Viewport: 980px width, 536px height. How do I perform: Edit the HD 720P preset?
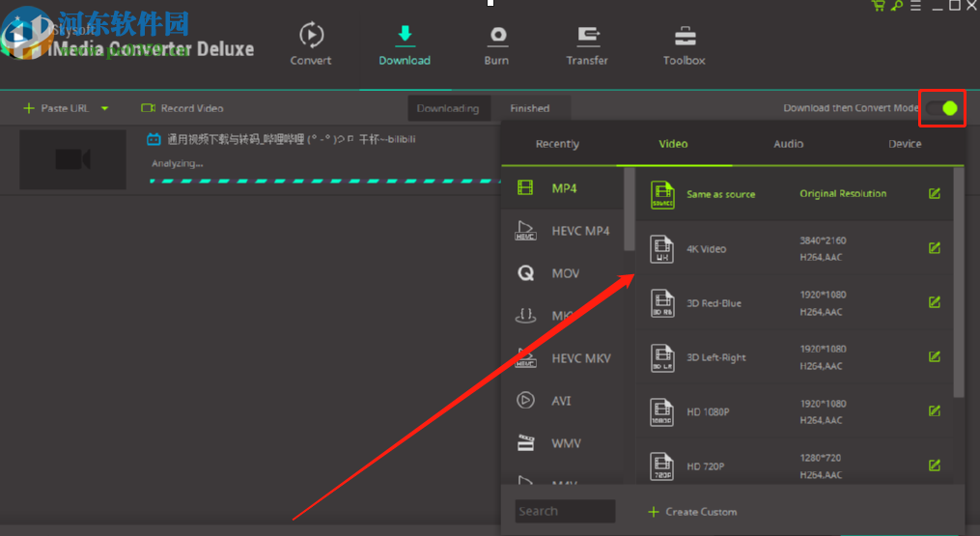tap(935, 465)
